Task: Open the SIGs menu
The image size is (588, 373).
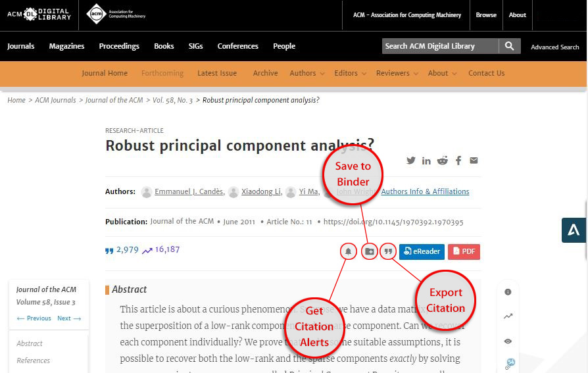Action: [x=195, y=46]
